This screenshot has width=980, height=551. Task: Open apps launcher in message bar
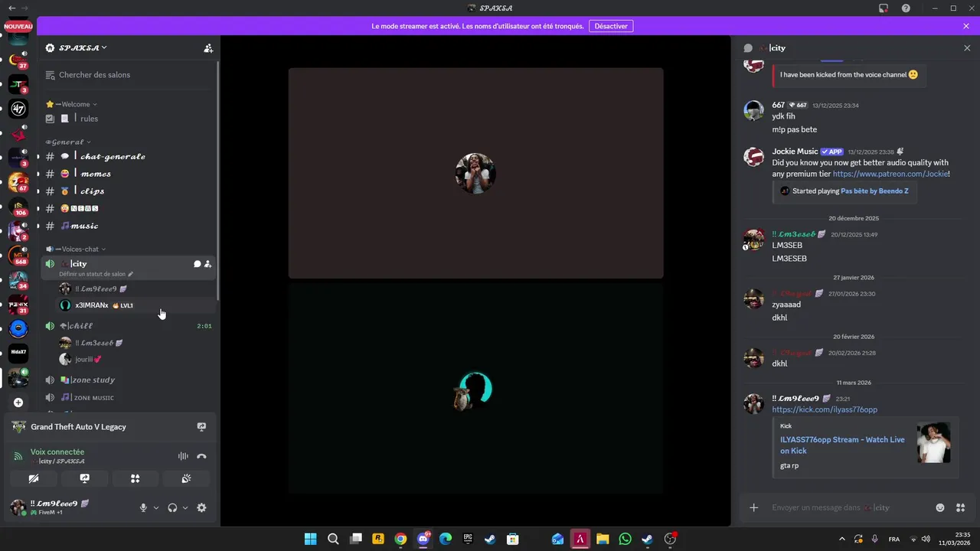[961, 507]
